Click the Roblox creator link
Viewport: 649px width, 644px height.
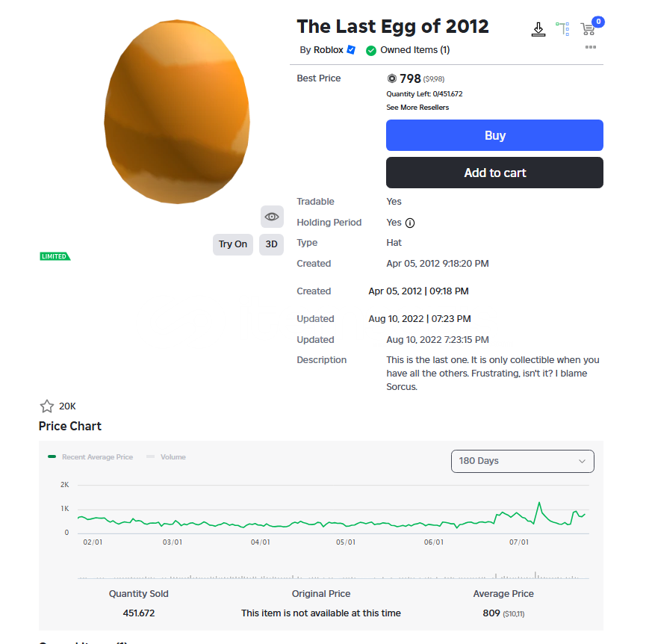[x=328, y=50]
